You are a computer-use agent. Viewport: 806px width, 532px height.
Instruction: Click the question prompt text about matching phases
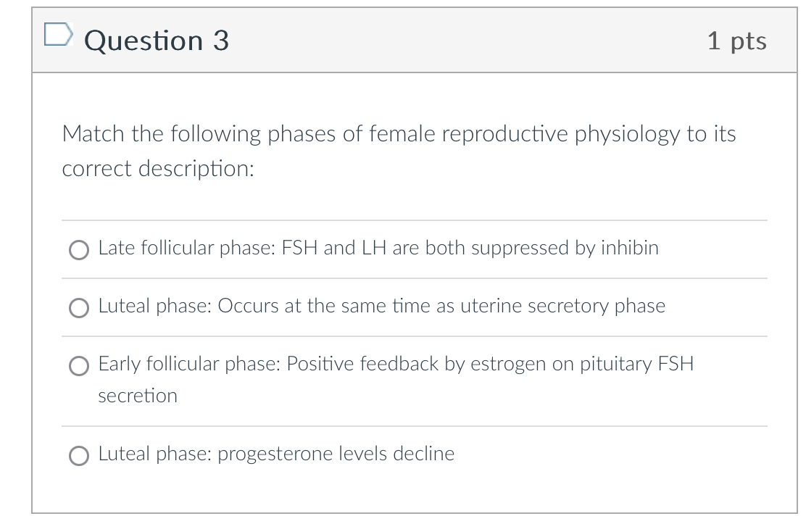click(399, 151)
